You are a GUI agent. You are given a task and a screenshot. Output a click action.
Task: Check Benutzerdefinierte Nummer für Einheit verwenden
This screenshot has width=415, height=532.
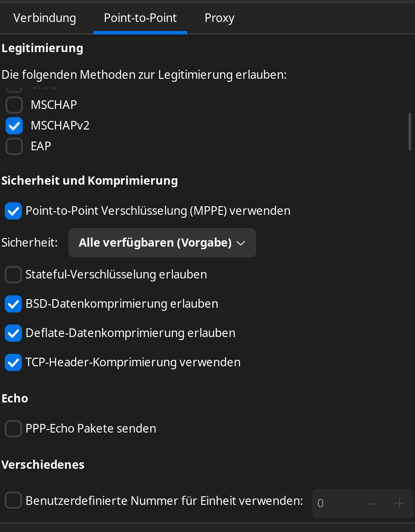13,501
